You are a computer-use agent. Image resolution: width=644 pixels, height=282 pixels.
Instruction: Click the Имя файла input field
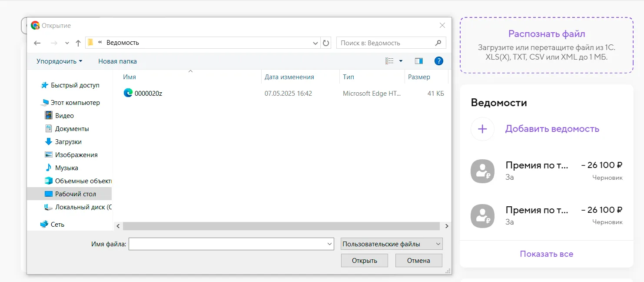(227, 244)
